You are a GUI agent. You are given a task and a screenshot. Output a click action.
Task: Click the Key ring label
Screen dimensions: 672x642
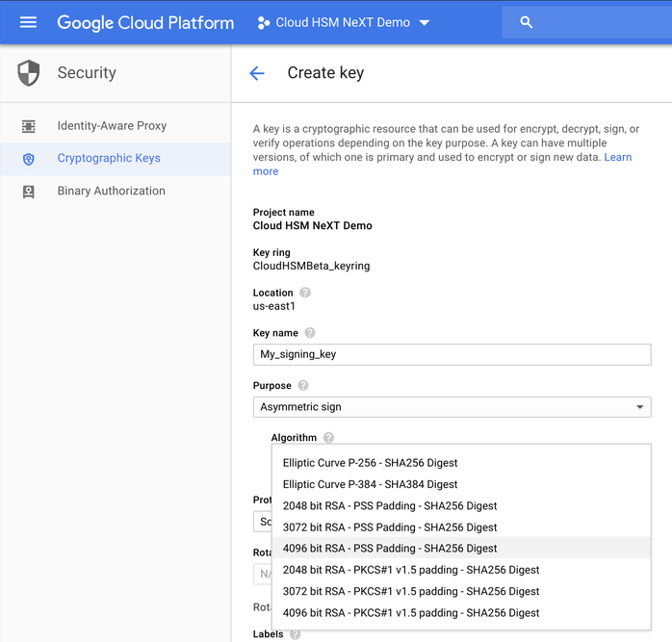[x=271, y=252]
